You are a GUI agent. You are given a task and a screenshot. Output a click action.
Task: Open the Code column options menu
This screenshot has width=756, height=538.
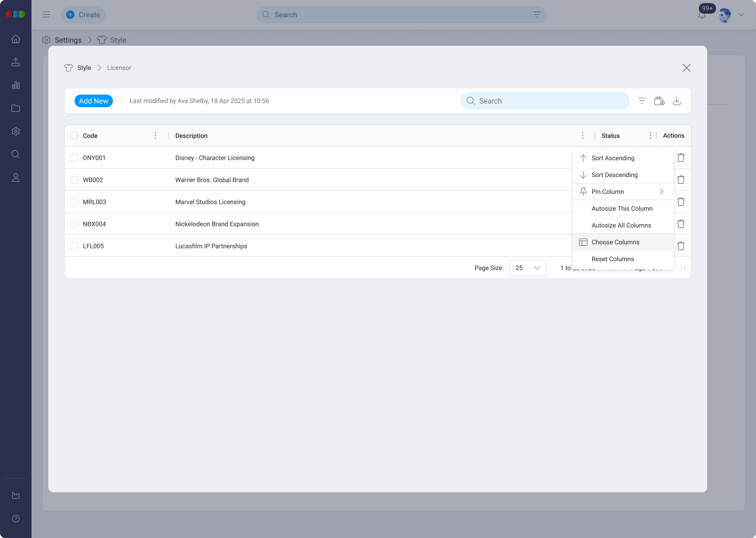point(155,136)
